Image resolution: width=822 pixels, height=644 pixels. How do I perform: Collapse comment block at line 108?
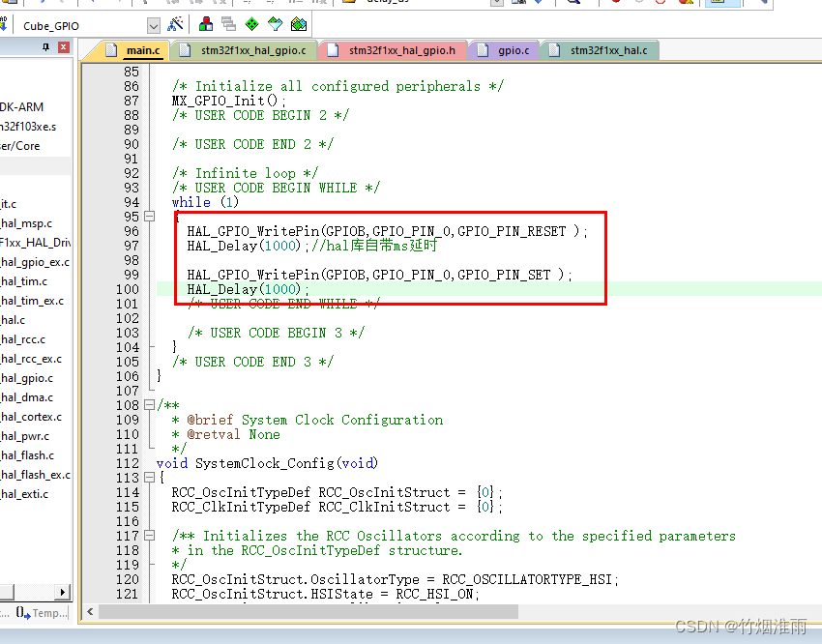coord(149,405)
